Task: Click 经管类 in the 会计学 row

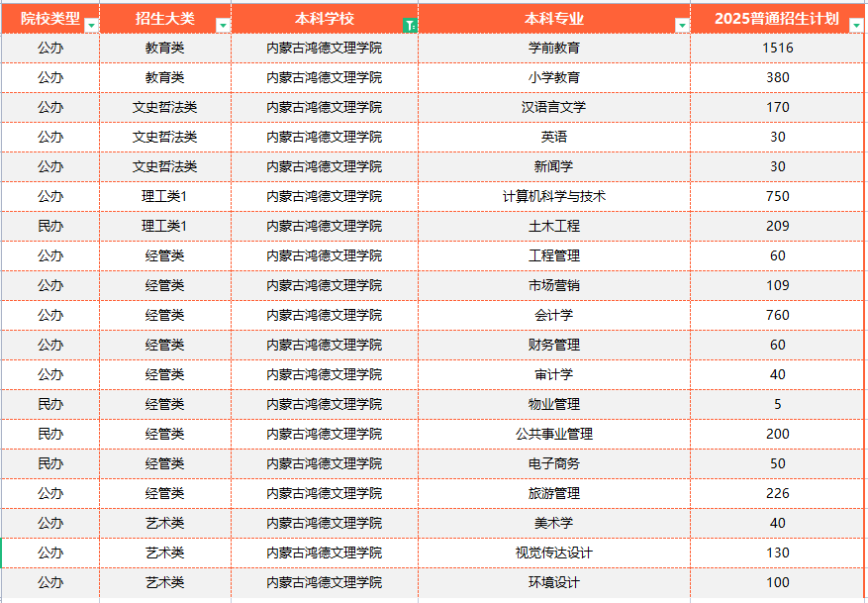Action: pyautogui.click(x=164, y=315)
